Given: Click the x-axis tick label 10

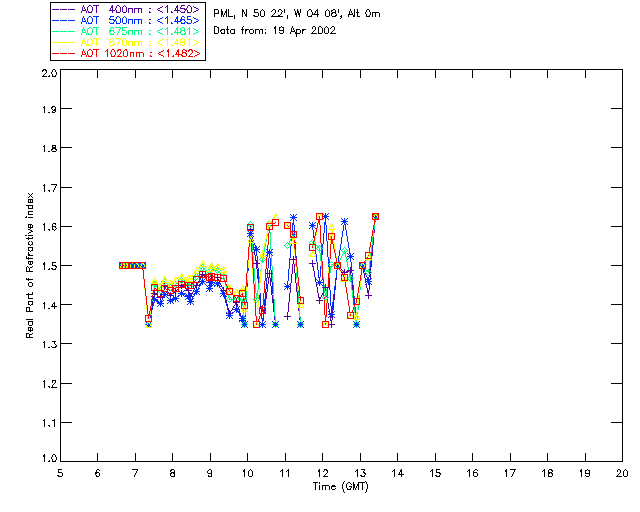Looking at the screenshot, I should tap(247, 473).
